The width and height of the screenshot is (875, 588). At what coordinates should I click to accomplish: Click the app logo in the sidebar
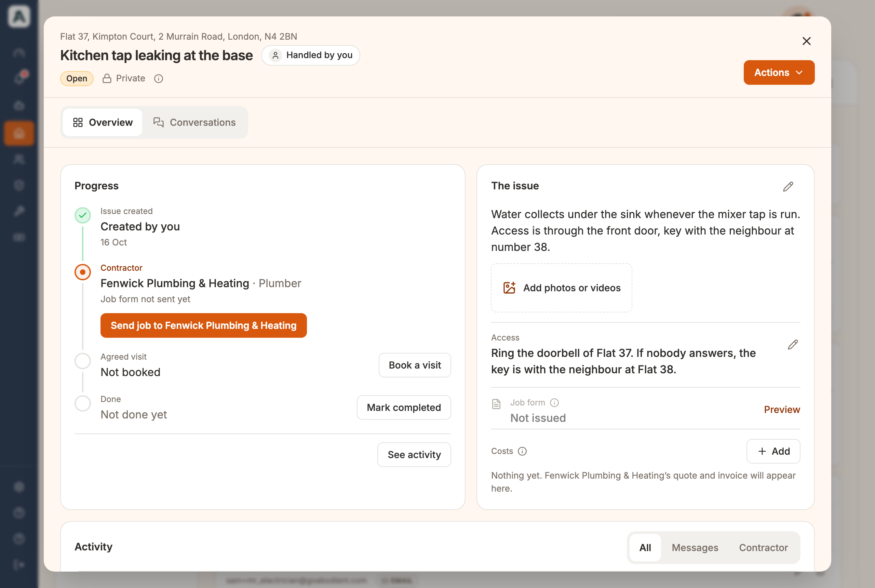19,16
